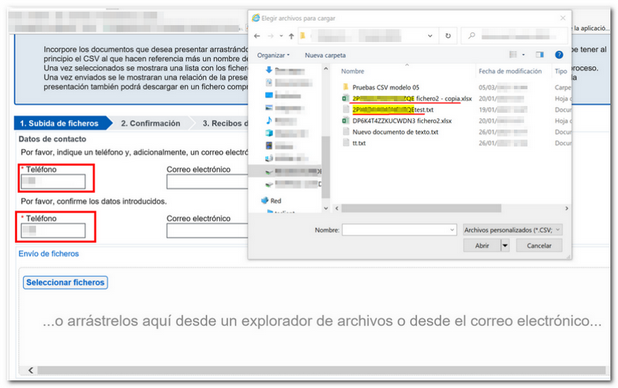Create a Nueva carpeta
The image size is (618, 388).
[x=325, y=55]
